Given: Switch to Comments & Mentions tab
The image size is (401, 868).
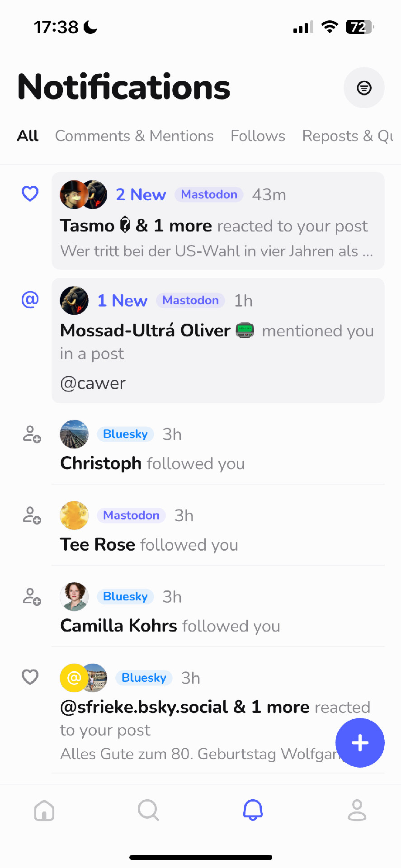Looking at the screenshot, I should pyautogui.click(x=134, y=136).
